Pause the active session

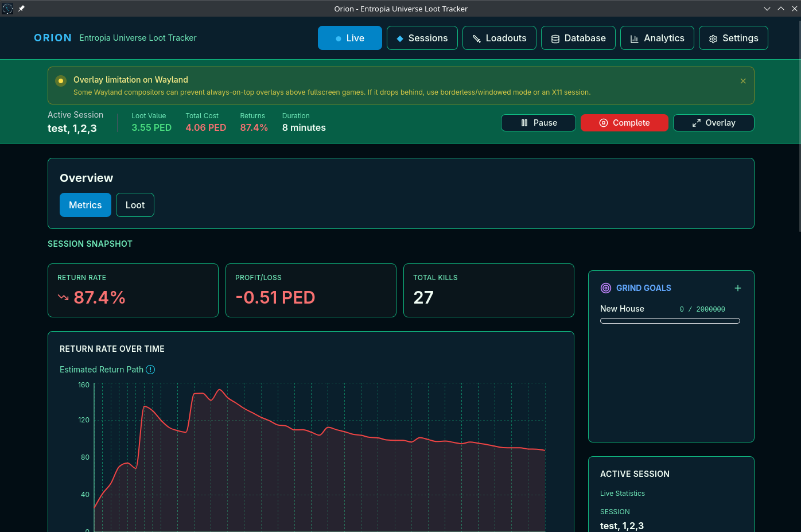point(538,123)
